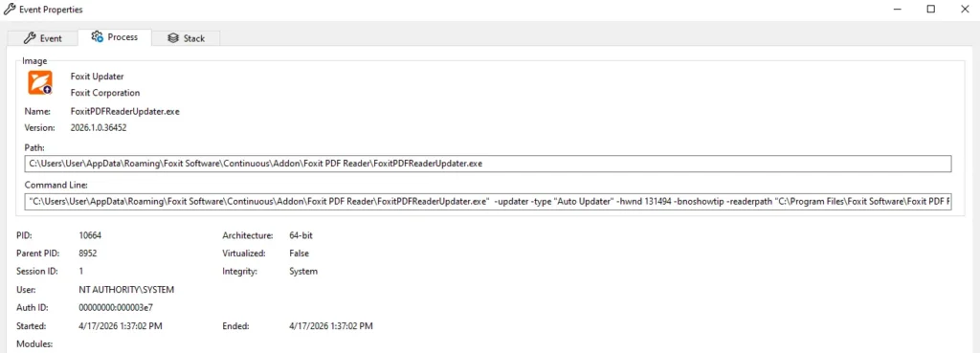Click the Foxit Updater application icon
Image resolution: width=980 pixels, height=353 pixels.
pyautogui.click(x=39, y=82)
